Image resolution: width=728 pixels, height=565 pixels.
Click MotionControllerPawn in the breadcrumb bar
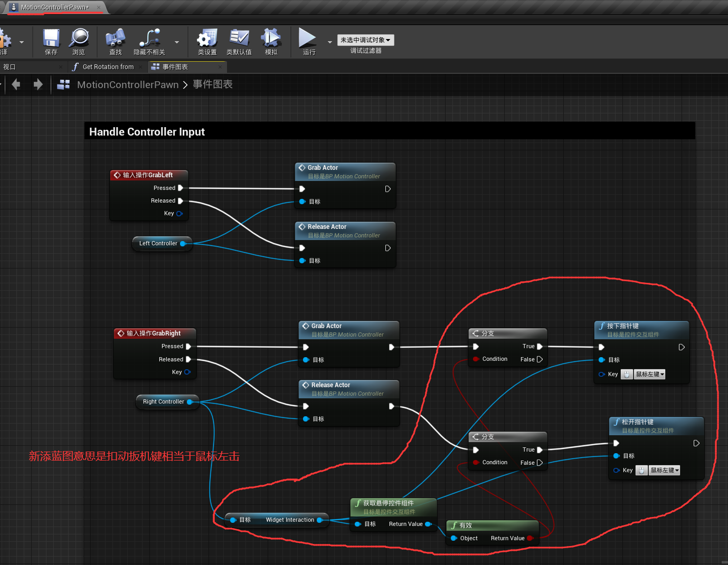coord(128,84)
